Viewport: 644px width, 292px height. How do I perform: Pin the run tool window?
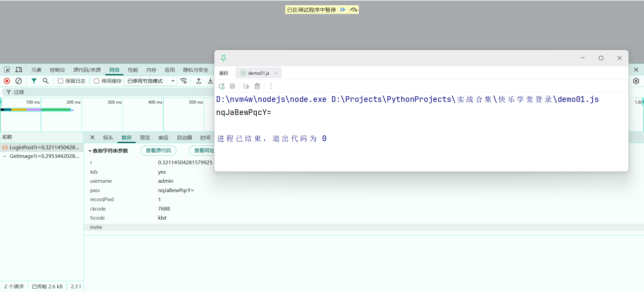point(223,58)
